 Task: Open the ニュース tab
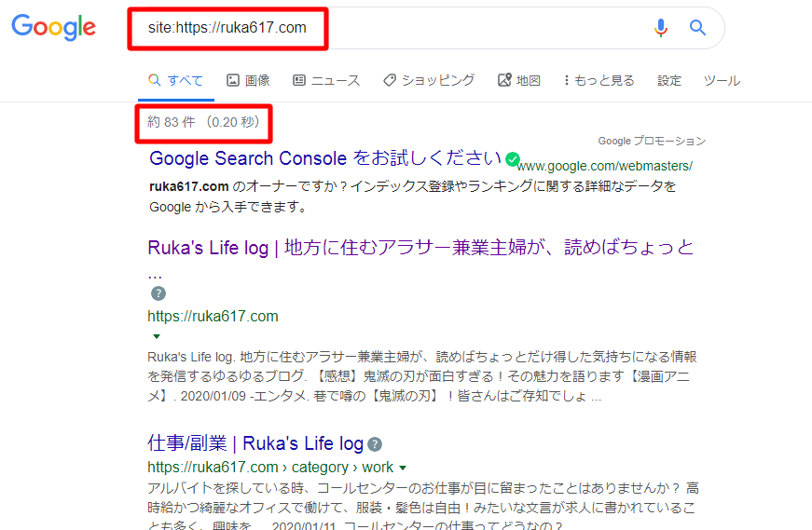coord(326,80)
